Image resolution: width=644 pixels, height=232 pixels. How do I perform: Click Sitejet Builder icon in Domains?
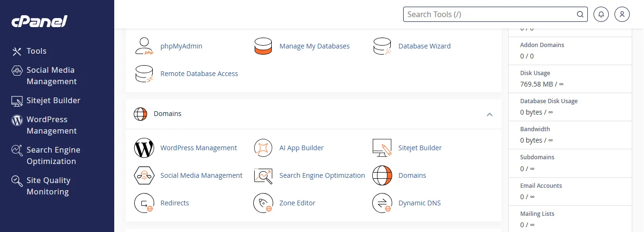[382, 148]
